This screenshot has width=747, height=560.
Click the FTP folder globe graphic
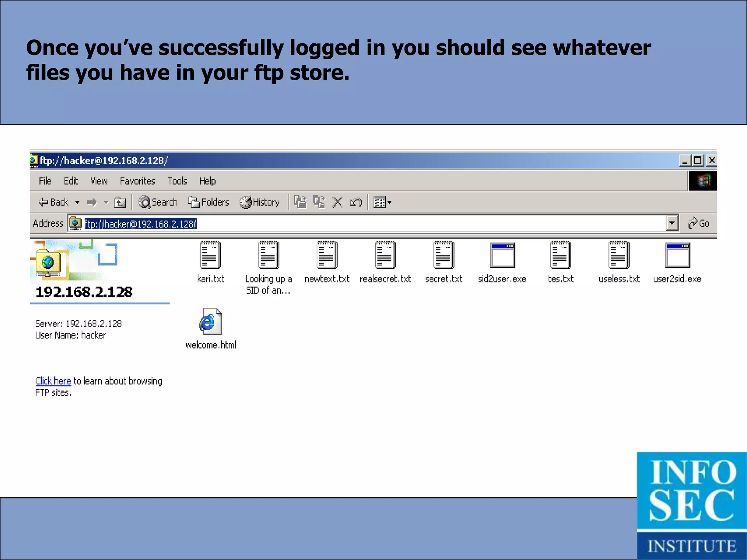pos(48,263)
